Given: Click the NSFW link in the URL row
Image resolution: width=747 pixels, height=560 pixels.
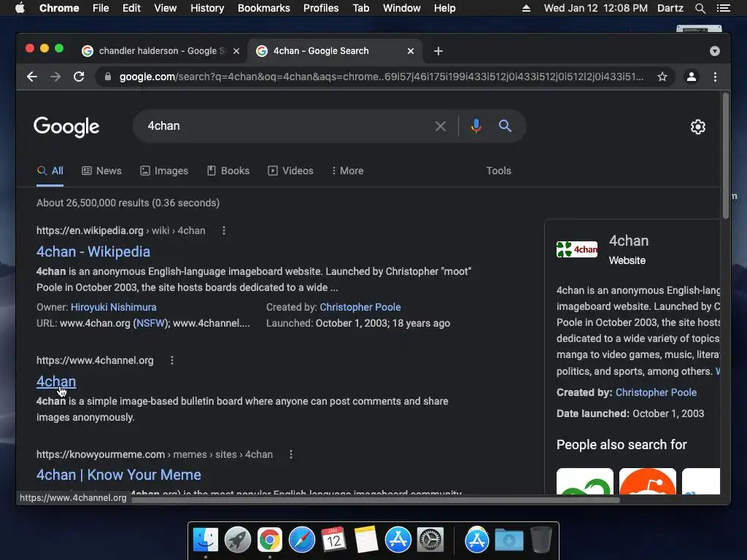Looking at the screenshot, I should pos(150,323).
